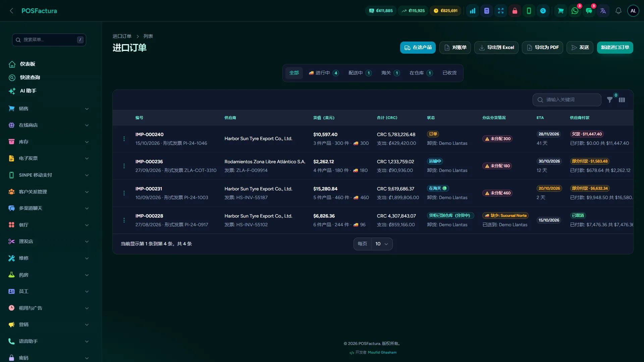The image size is (644, 362).
Task: Open the chat messages icon with badge
Action: pyautogui.click(x=589, y=11)
